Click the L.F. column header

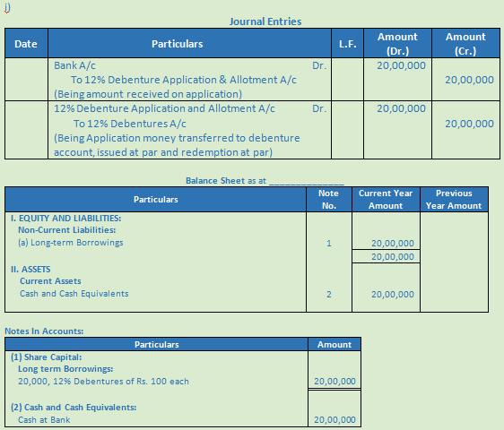click(347, 44)
